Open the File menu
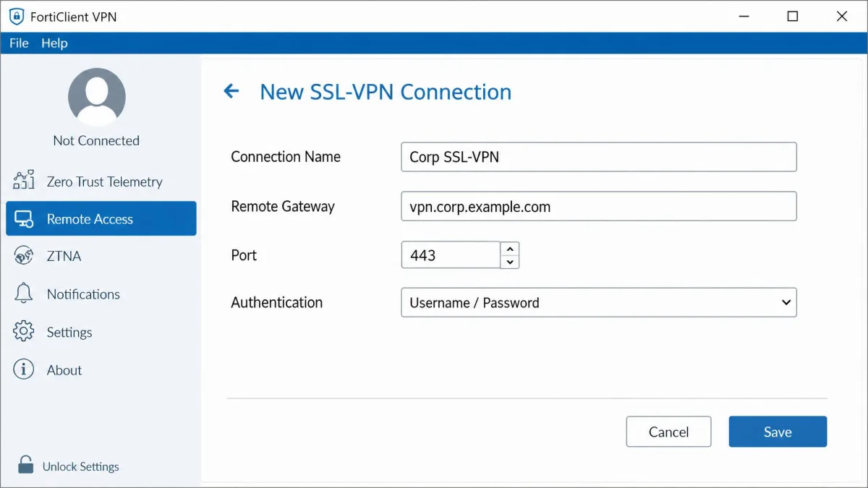 coord(19,43)
